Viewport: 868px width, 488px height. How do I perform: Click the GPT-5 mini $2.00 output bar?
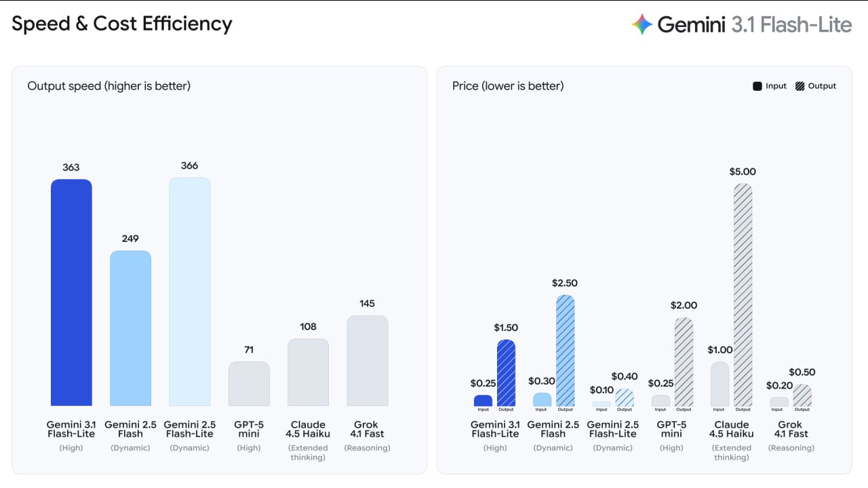click(684, 362)
